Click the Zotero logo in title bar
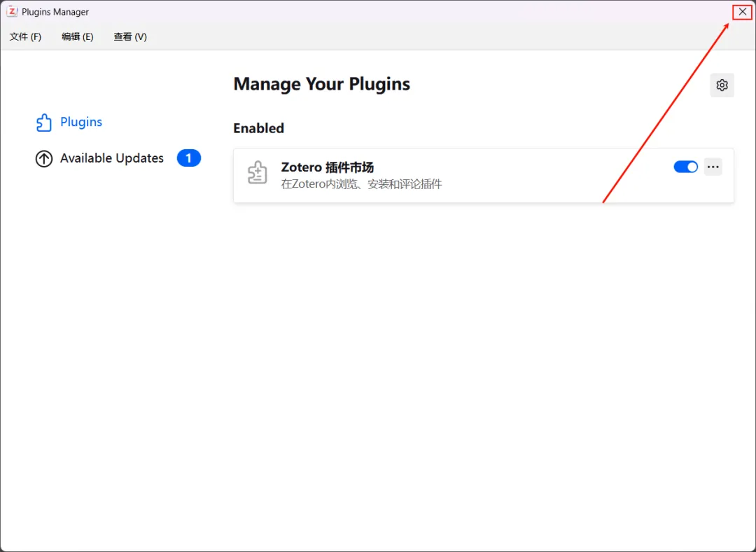The width and height of the screenshot is (756, 552). [12, 12]
